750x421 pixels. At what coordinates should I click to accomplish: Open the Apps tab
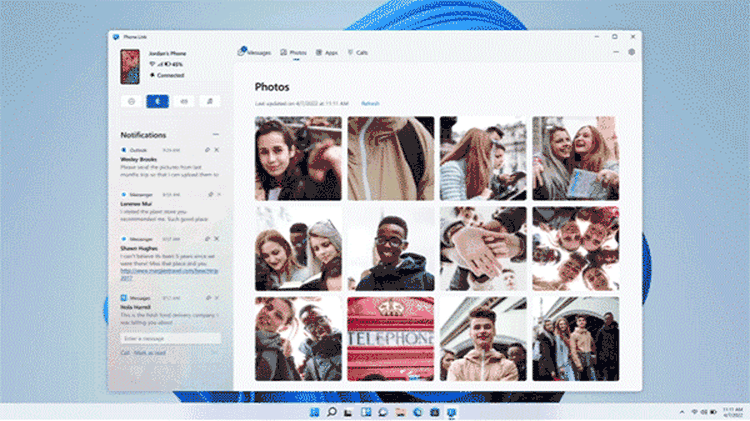point(326,52)
